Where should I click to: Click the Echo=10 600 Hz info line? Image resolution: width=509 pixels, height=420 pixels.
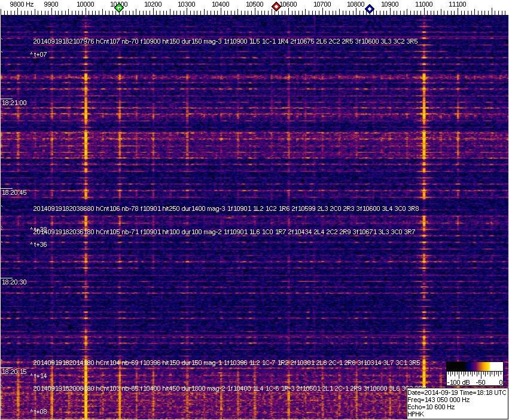click(x=431, y=407)
